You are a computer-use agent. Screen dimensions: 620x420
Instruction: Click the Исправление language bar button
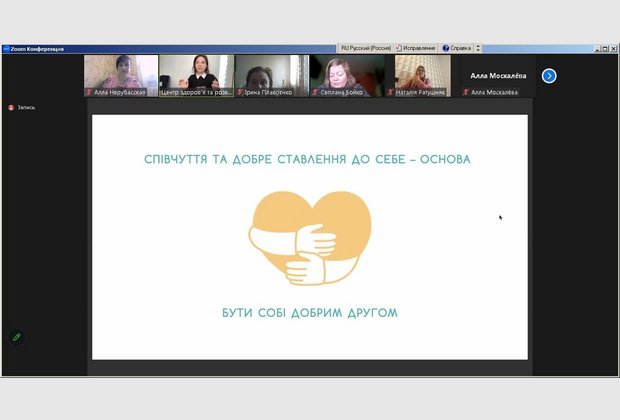click(416, 48)
